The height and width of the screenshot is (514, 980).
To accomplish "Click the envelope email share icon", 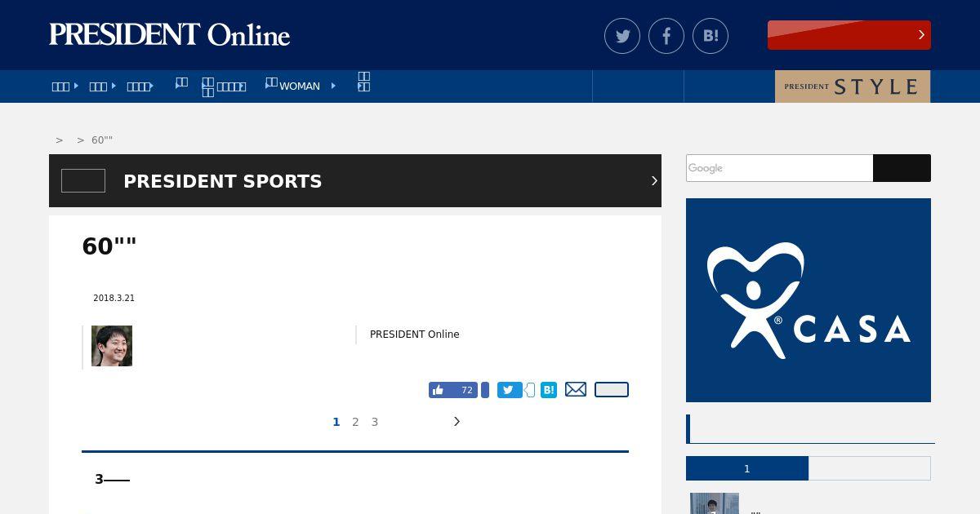I will [x=576, y=389].
